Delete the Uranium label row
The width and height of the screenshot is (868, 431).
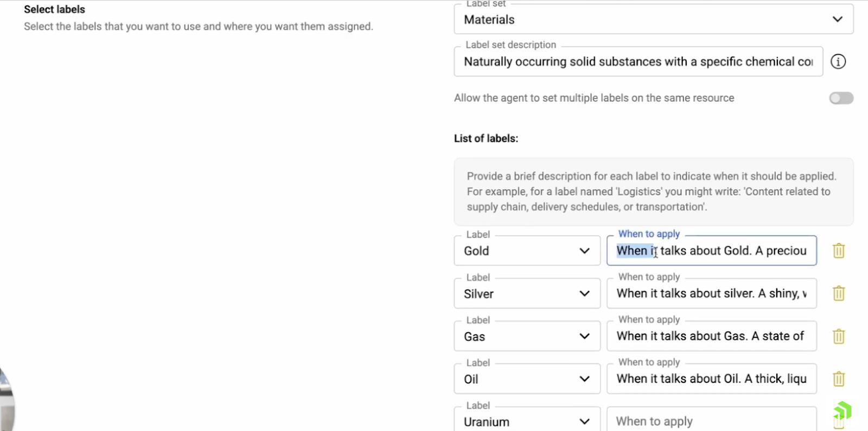pos(839,421)
